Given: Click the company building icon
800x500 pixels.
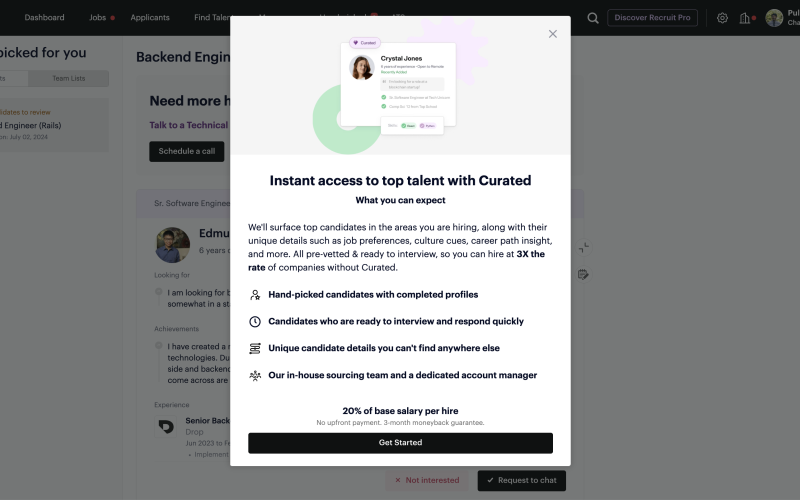Looking at the screenshot, I should [744, 18].
